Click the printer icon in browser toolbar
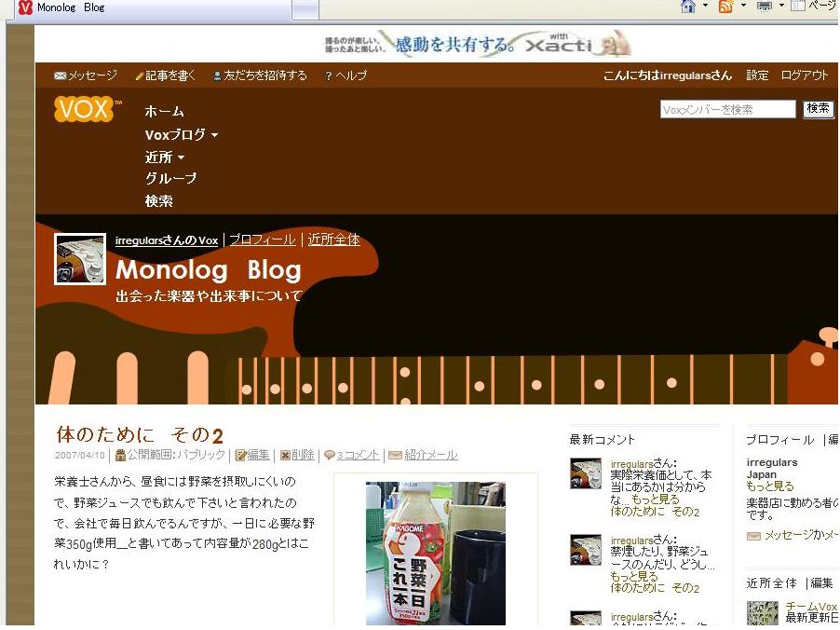 [x=765, y=7]
